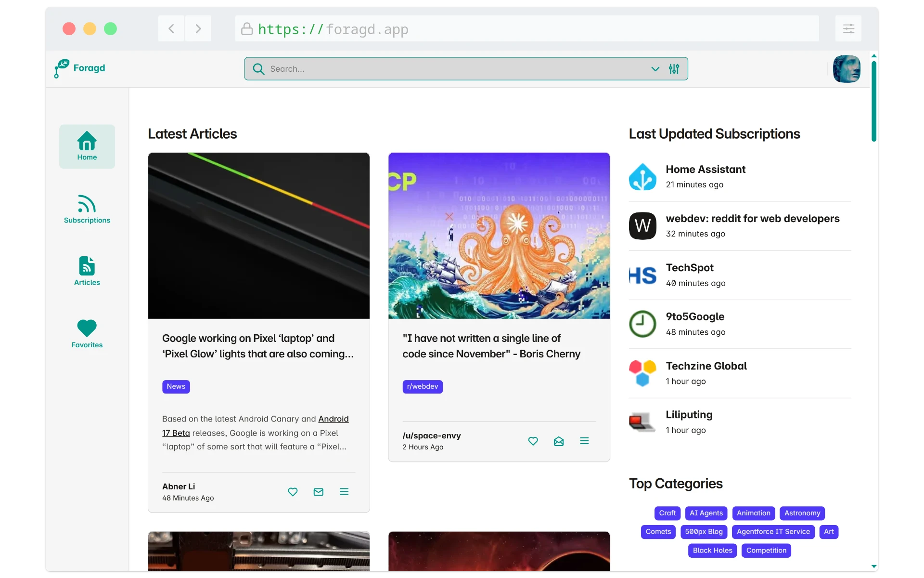Open the browser settings sliders button

tap(848, 28)
